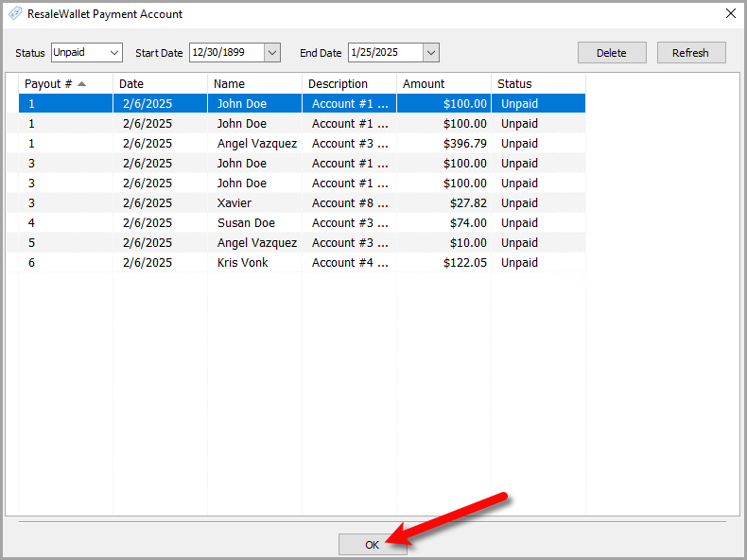Expand the Start Date calendar dropdown arrow
The image size is (747, 560).
point(272,52)
